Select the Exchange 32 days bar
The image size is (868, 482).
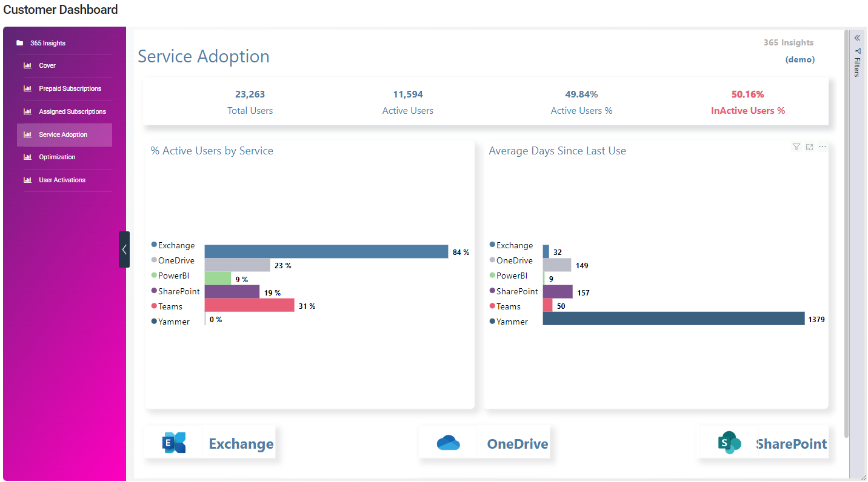click(546, 251)
